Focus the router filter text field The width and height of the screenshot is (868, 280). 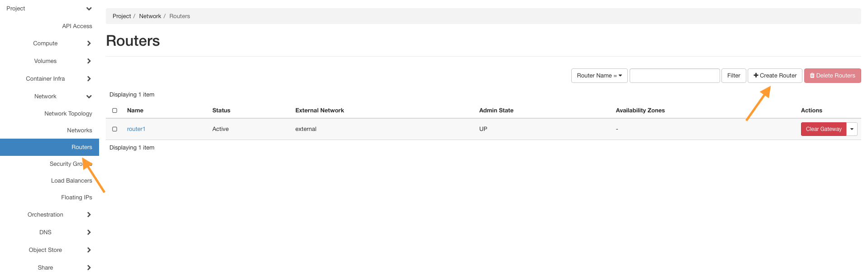point(674,76)
